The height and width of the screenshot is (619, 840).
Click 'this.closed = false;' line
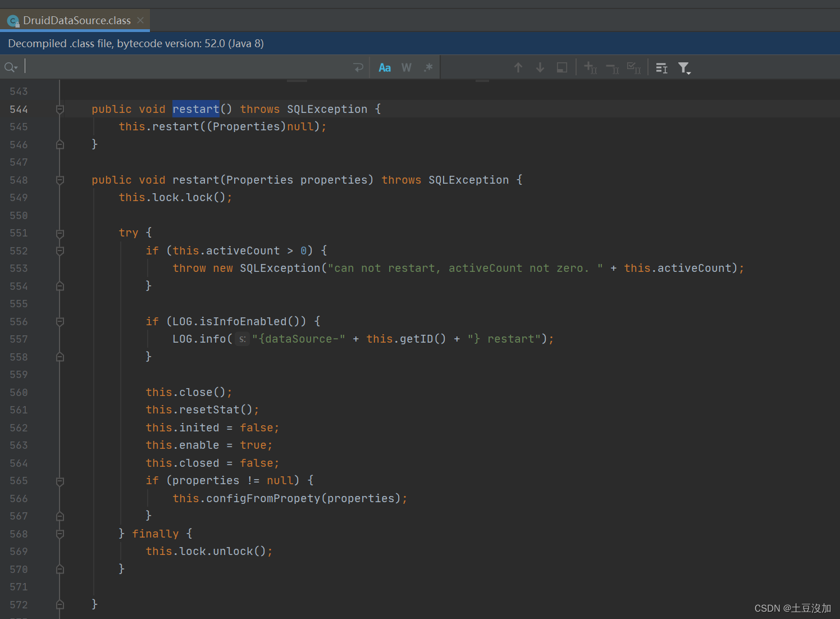click(212, 463)
